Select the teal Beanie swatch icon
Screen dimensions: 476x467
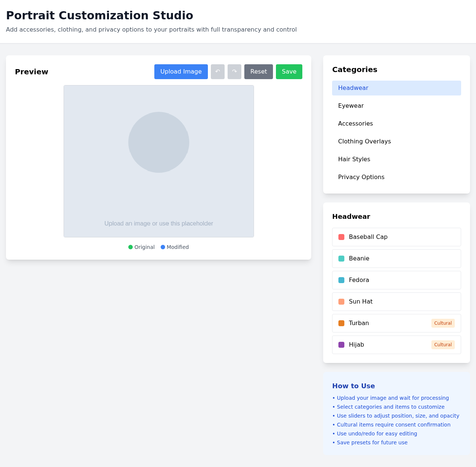click(x=342, y=258)
